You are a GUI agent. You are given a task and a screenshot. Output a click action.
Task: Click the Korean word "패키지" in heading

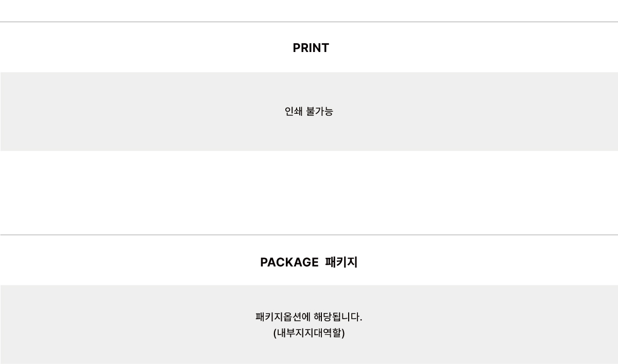341,263
